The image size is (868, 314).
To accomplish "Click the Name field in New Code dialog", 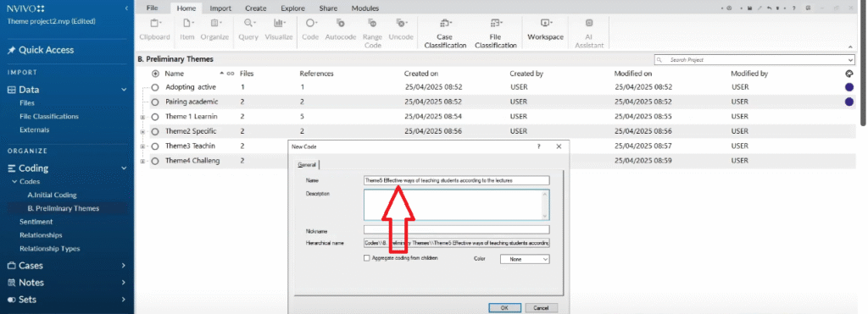I will point(457,180).
